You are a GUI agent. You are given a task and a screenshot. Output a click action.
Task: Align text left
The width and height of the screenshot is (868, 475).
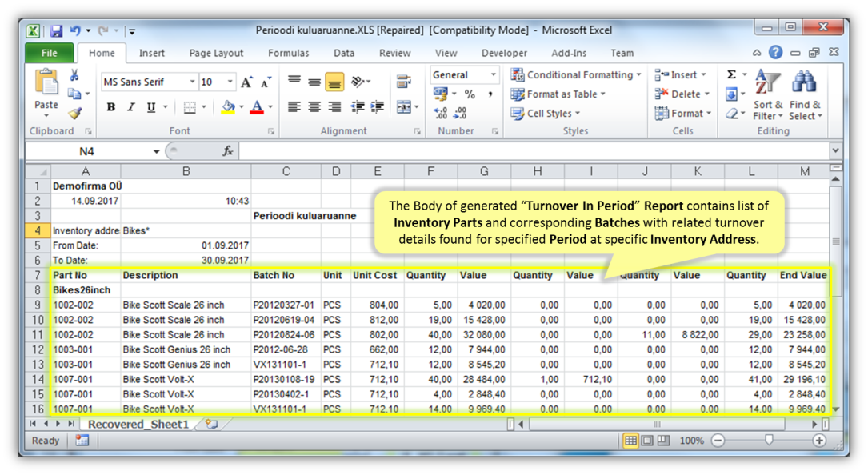pos(294,107)
